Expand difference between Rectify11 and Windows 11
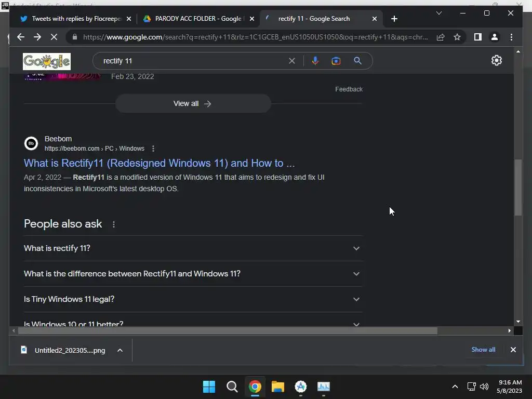The height and width of the screenshot is (399, 532). point(193,274)
